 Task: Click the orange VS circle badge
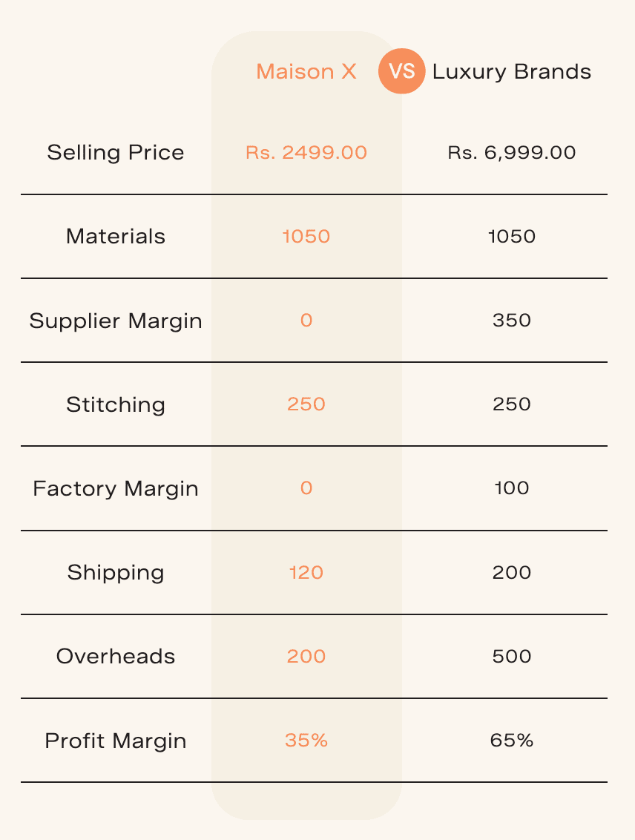click(401, 71)
